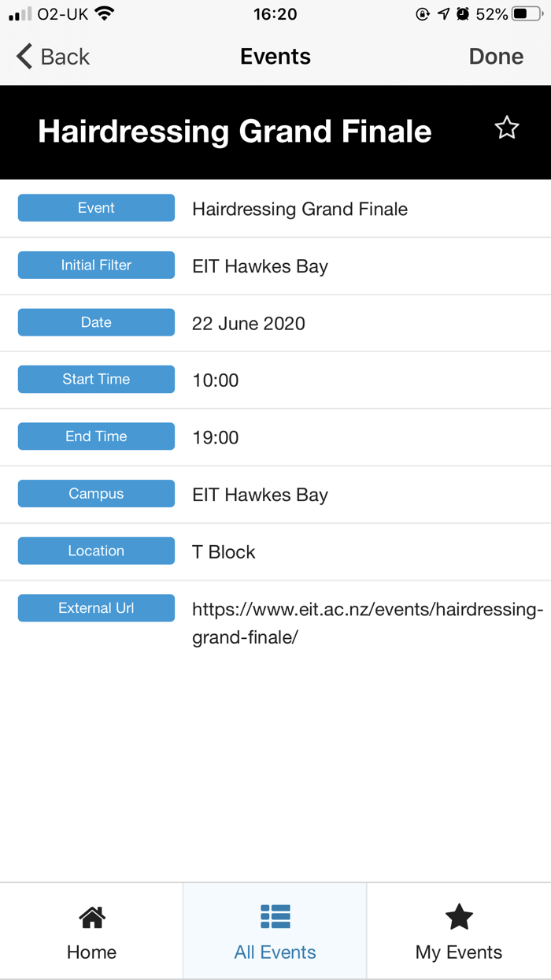Tap the All Events list icon
This screenshot has height=980, width=551.
click(x=275, y=916)
